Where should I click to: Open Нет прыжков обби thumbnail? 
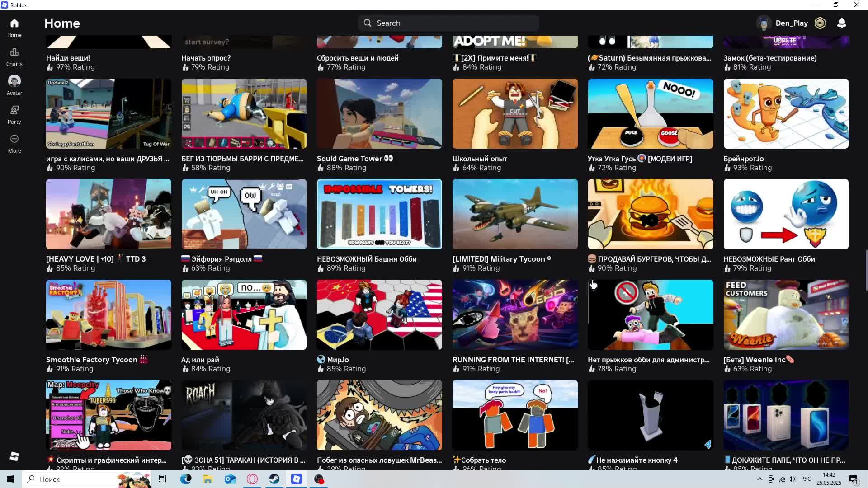click(651, 314)
